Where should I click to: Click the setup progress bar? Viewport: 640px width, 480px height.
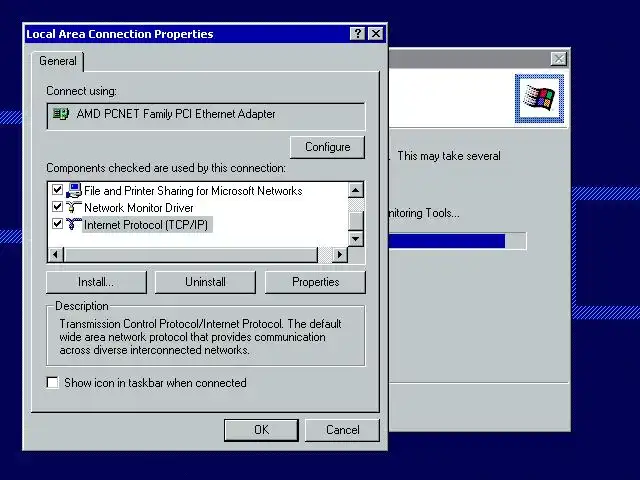(457, 241)
